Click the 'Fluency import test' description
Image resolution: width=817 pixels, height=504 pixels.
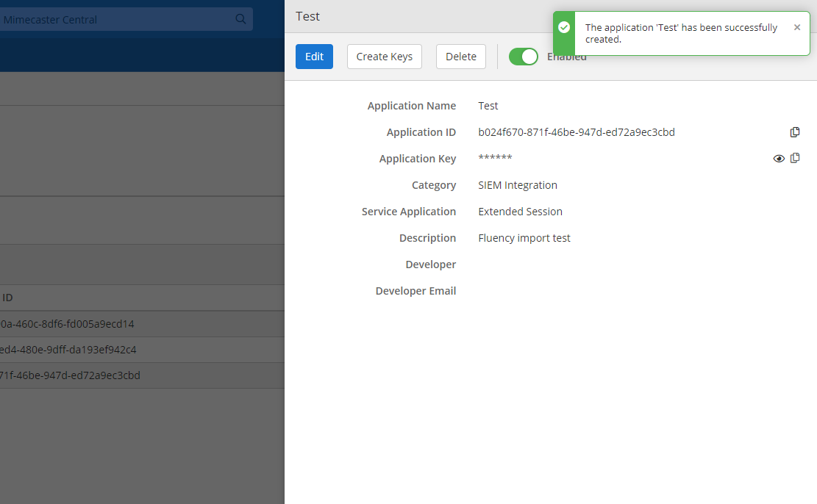[x=524, y=238]
